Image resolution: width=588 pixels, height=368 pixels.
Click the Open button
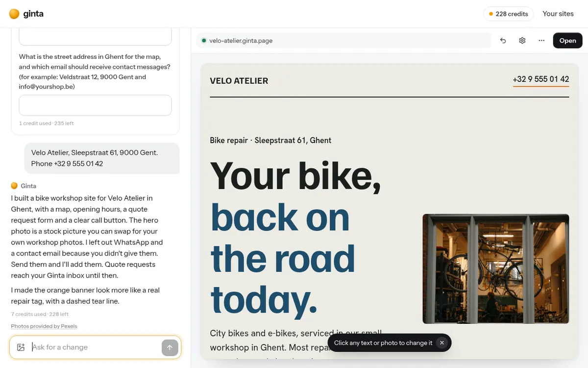(567, 41)
